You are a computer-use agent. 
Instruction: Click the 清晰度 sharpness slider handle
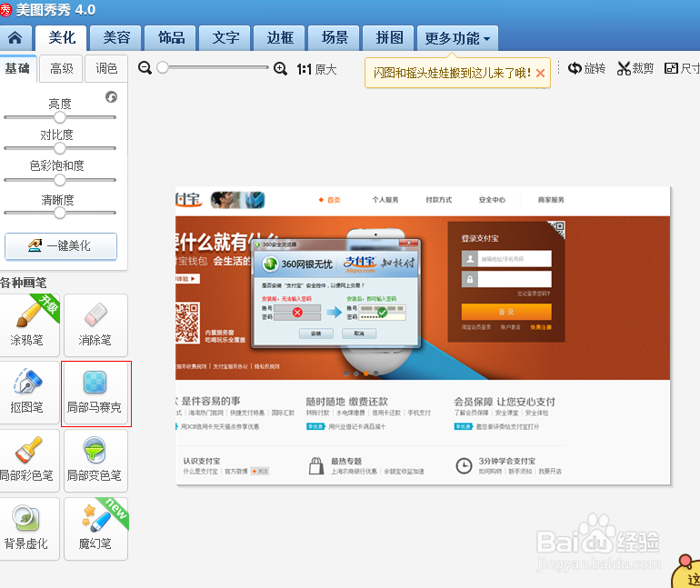[x=60, y=213]
